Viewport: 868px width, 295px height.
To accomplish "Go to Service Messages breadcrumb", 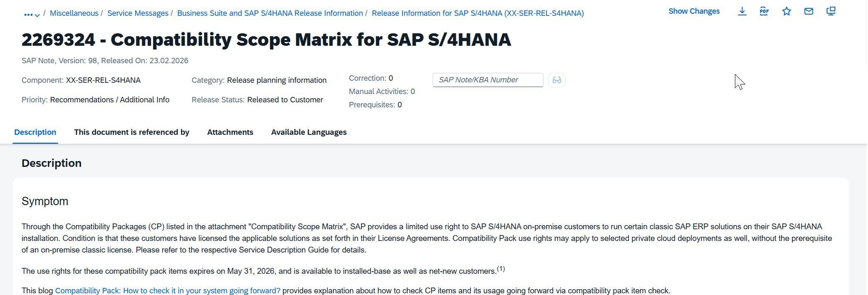I will point(138,13).
